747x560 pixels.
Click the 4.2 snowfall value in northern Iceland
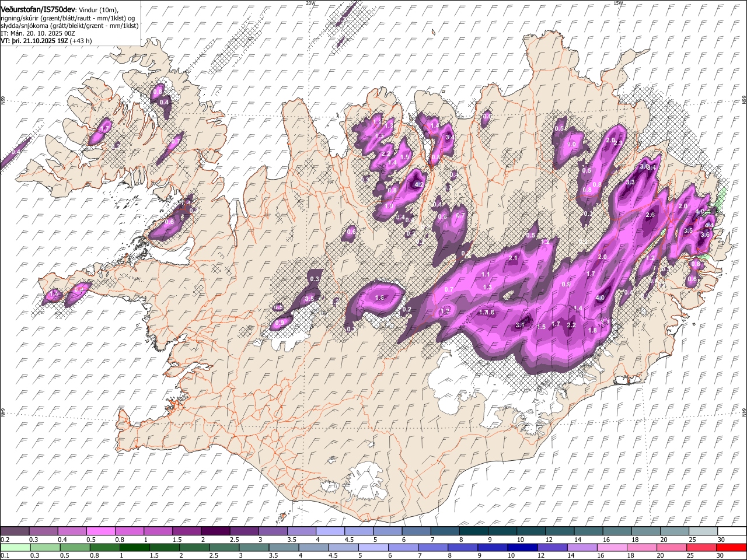418,184
